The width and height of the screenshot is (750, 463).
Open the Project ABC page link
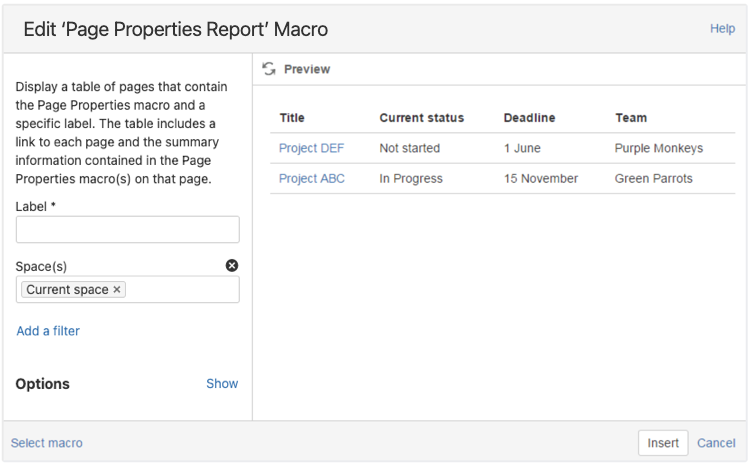point(311,178)
